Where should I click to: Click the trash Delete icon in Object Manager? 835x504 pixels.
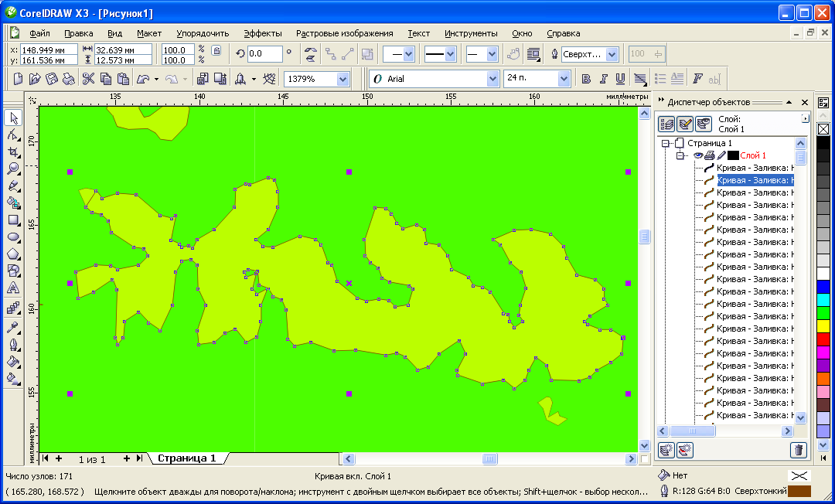click(799, 450)
